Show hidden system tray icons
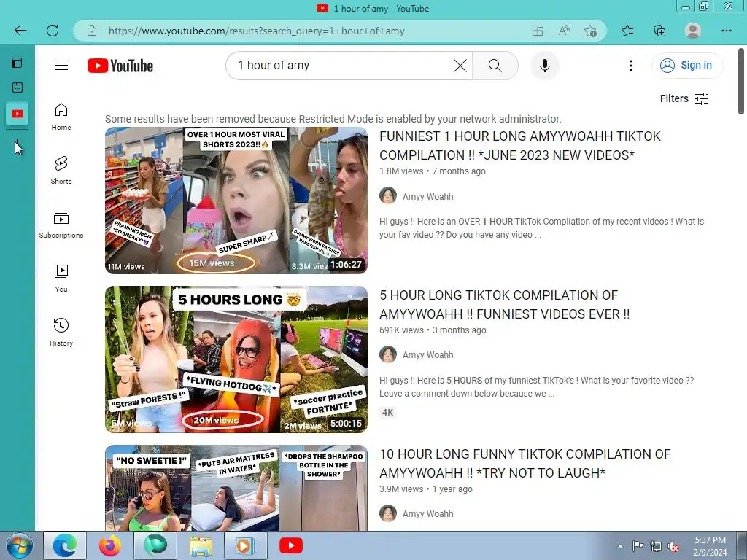 point(620,546)
